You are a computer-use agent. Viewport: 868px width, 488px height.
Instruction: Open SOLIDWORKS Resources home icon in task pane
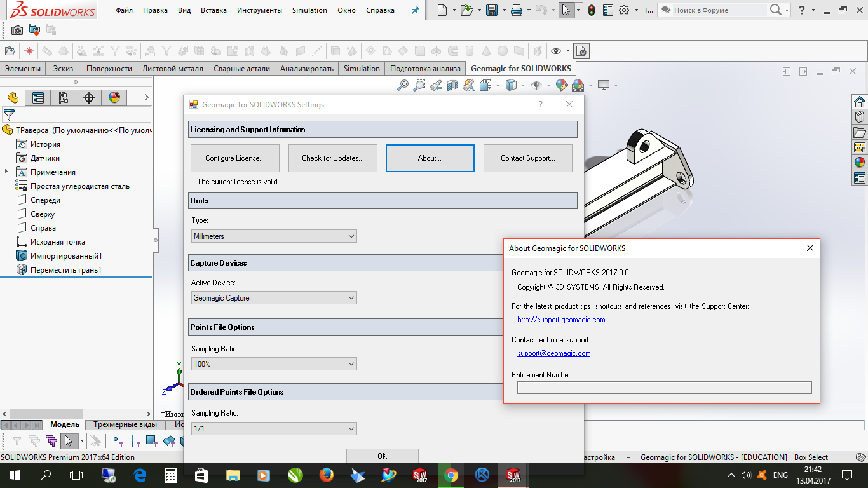(860, 102)
